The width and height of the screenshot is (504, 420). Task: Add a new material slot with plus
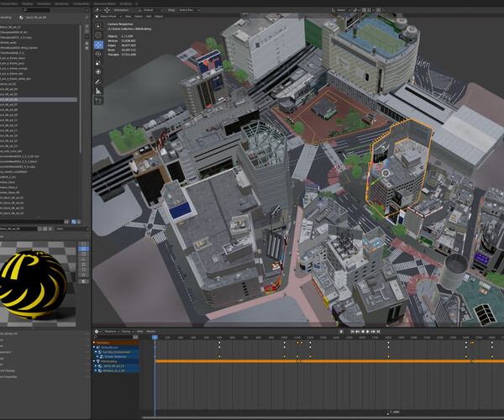[x=87, y=27]
